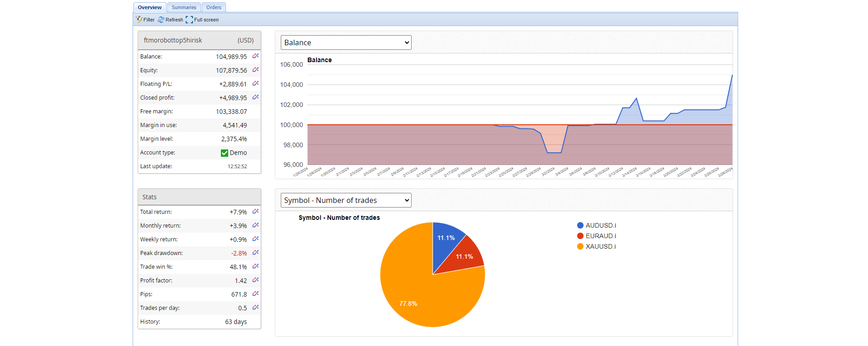Click the (USD) currency label
This screenshot has width=868, height=346.
[246, 40]
